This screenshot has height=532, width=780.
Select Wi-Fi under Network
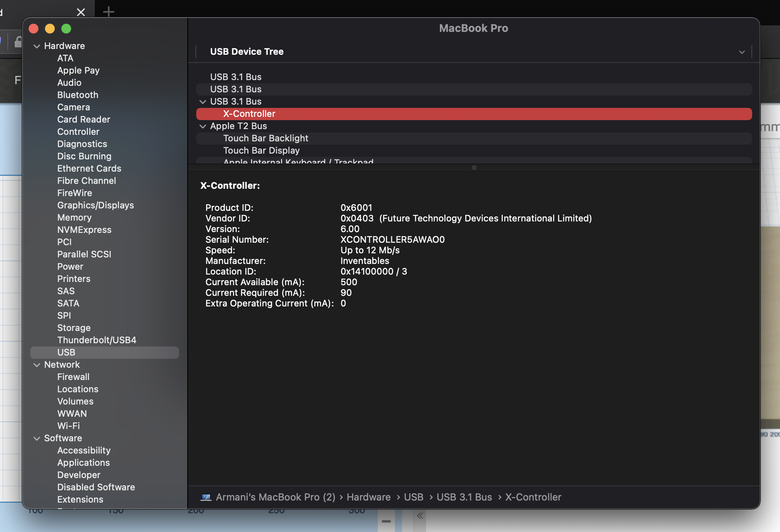69,426
